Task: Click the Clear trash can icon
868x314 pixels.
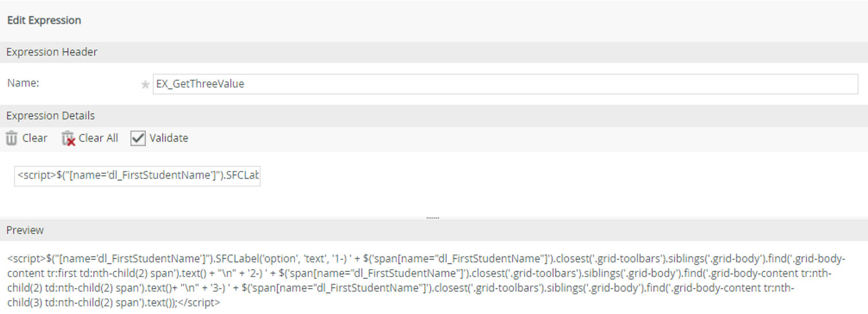Action: 12,138
